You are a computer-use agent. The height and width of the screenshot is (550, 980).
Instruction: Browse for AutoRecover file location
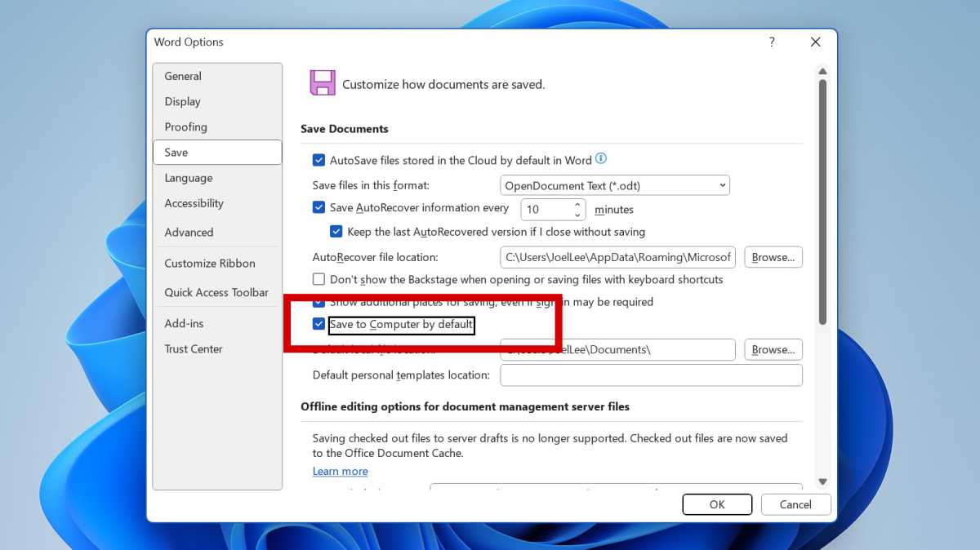tap(772, 257)
